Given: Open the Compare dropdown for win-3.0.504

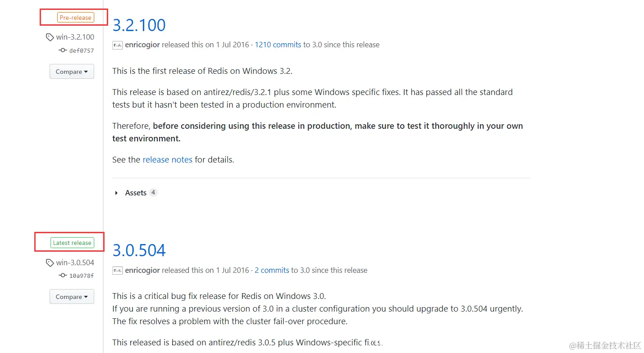Looking at the screenshot, I should point(72,297).
